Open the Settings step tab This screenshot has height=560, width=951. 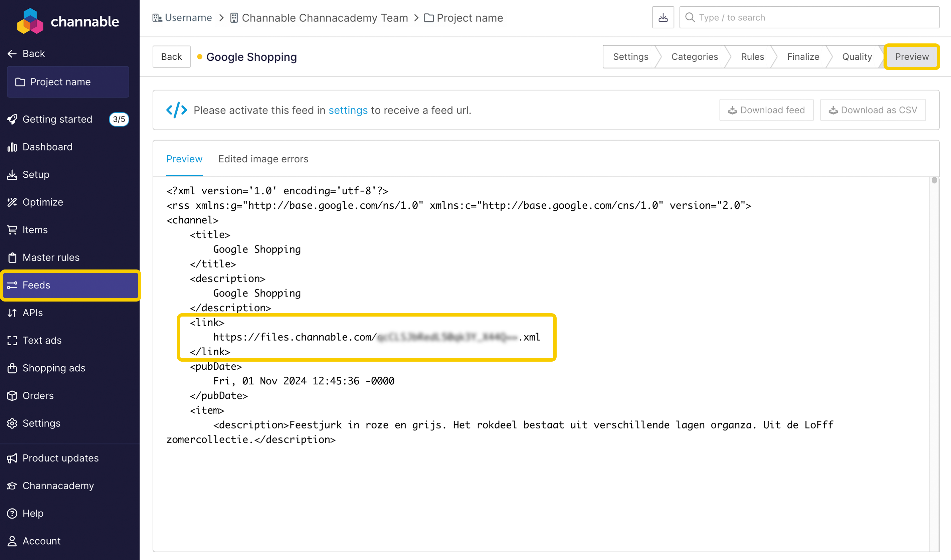630,57
